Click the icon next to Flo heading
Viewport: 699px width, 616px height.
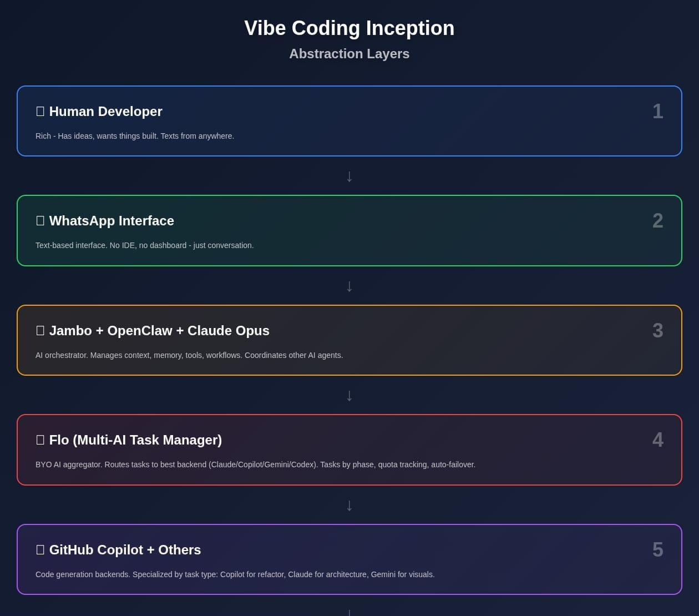(x=40, y=440)
